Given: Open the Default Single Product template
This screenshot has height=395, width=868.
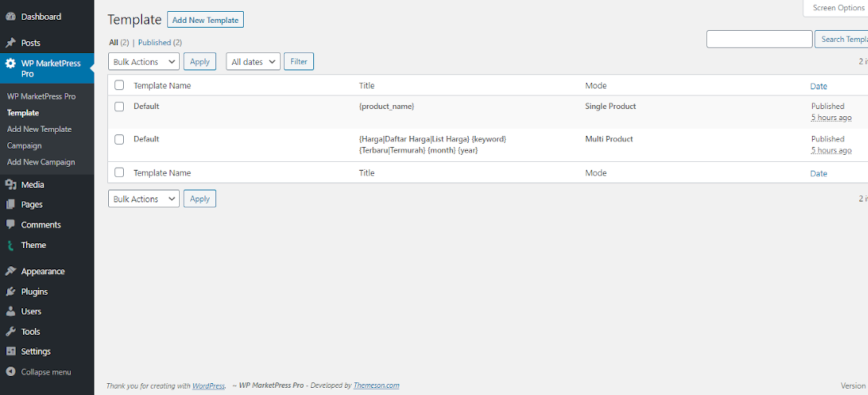Looking at the screenshot, I should [146, 106].
